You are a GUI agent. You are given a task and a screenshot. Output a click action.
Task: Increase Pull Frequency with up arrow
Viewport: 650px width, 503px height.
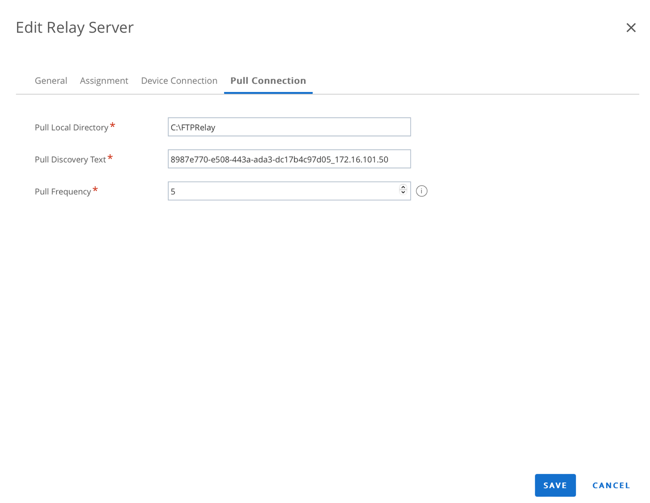tap(403, 187)
